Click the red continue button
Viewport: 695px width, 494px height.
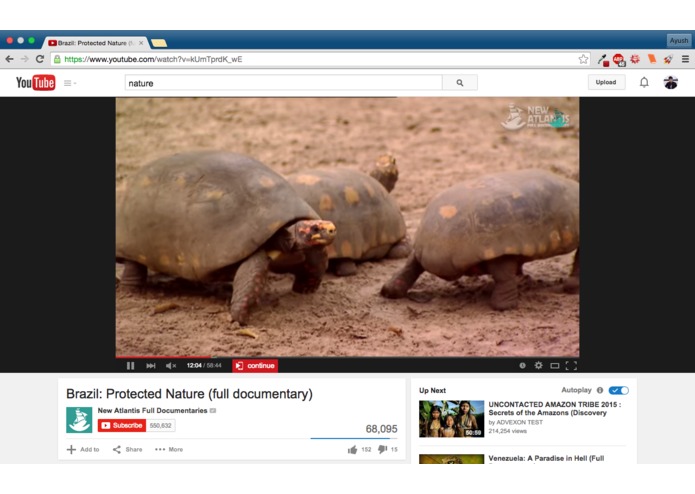click(255, 366)
